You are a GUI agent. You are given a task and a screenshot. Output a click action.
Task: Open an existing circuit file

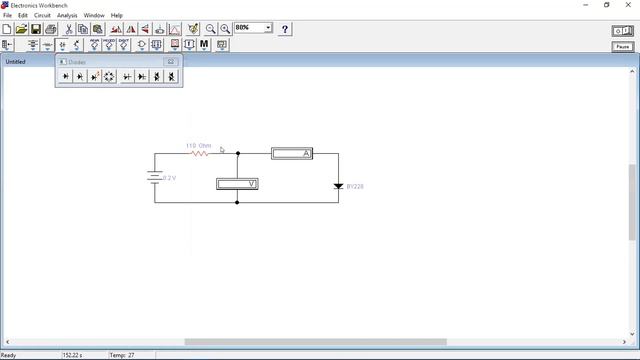pos(21,29)
